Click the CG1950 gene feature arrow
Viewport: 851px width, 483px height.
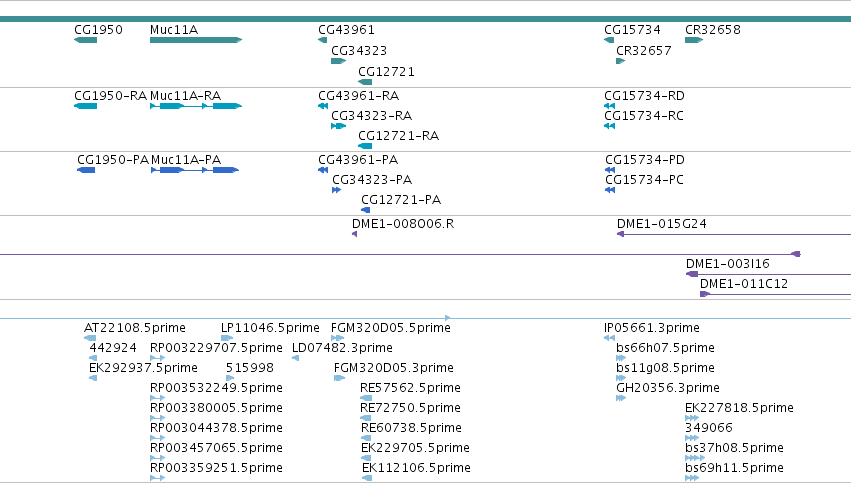pos(85,40)
